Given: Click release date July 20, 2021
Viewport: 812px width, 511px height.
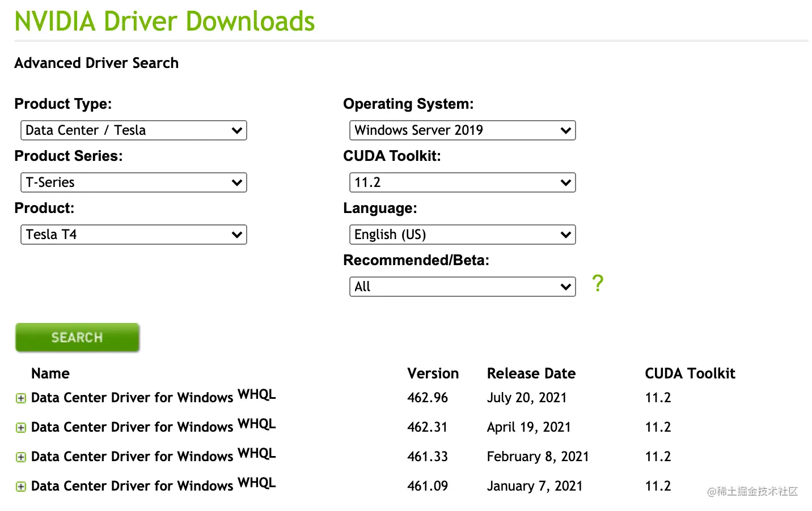Looking at the screenshot, I should [x=527, y=398].
